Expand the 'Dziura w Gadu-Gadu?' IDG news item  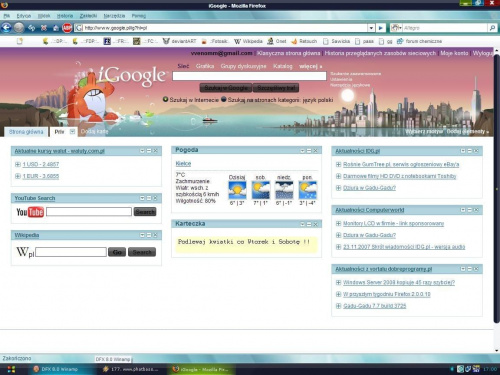tap(338, 188)
